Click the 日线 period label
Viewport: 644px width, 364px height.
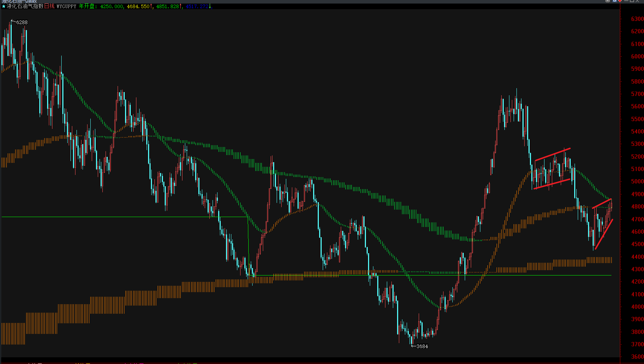pyautogui.click(x=49, y=6)
